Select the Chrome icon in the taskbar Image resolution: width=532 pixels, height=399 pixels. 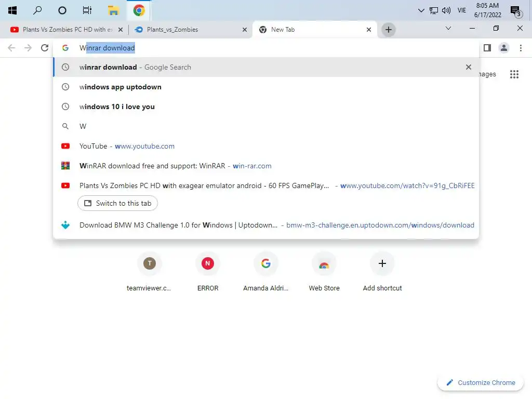pos(139,10)
